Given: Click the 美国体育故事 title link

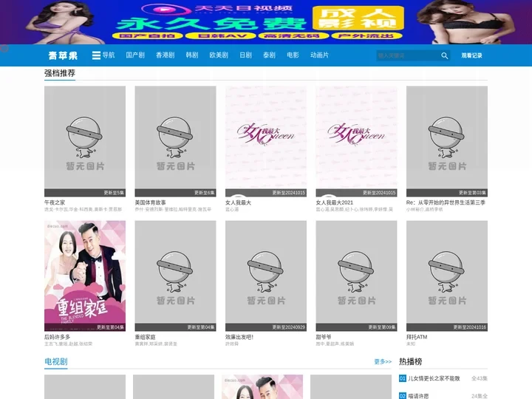Looking at the screenshot, I should (x=150, y=202).
